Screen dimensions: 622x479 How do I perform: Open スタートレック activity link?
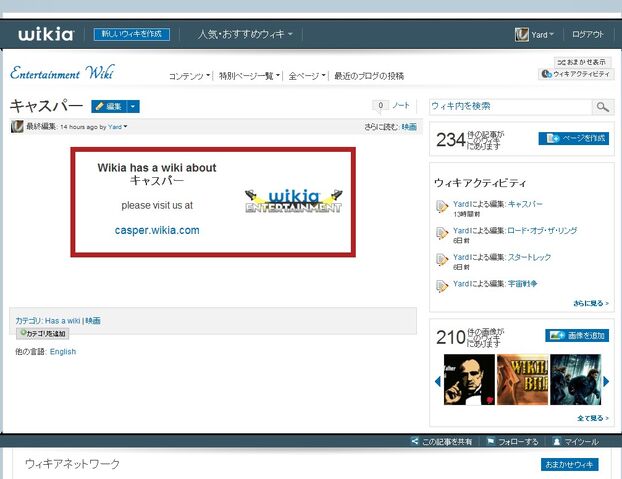pyautogui.click(x=530, y=257)
